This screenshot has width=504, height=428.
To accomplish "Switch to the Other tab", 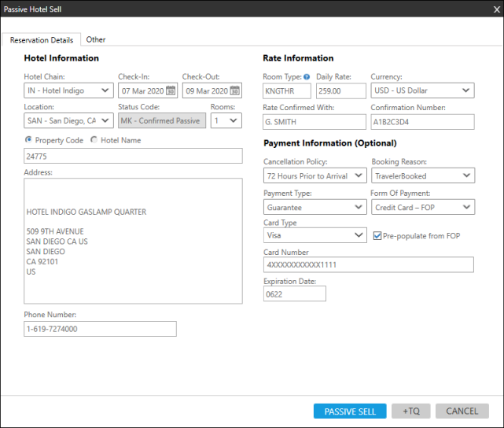I will [x=96, y=39].
